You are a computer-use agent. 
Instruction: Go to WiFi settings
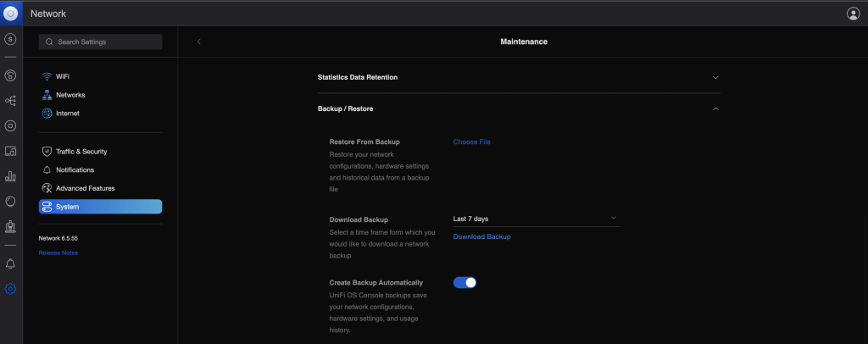click(x=62, y=76)
